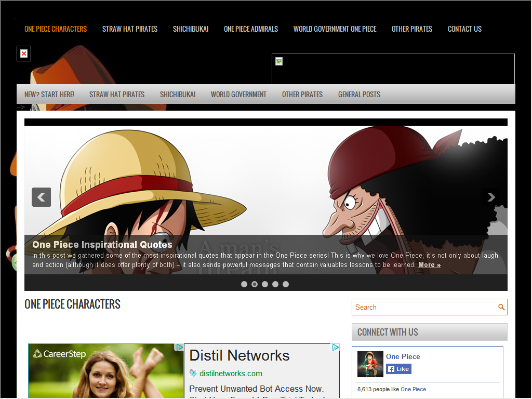Click the One Piece Characters page heading
Viewport: 532px width, 399px height.
72,304
